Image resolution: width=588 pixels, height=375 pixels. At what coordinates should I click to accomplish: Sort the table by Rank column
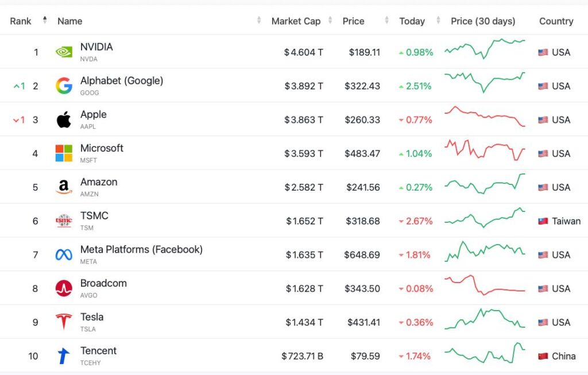(21, 21)
